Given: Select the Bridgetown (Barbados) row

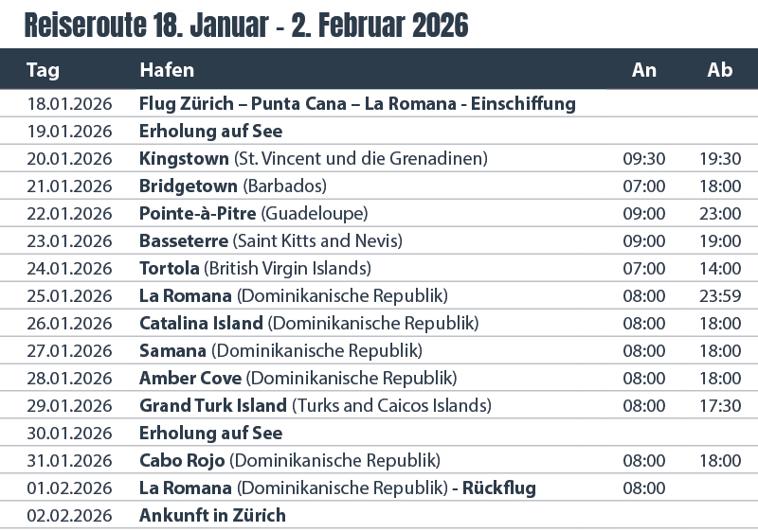Looking at the screenshot, I should point(232,186).
